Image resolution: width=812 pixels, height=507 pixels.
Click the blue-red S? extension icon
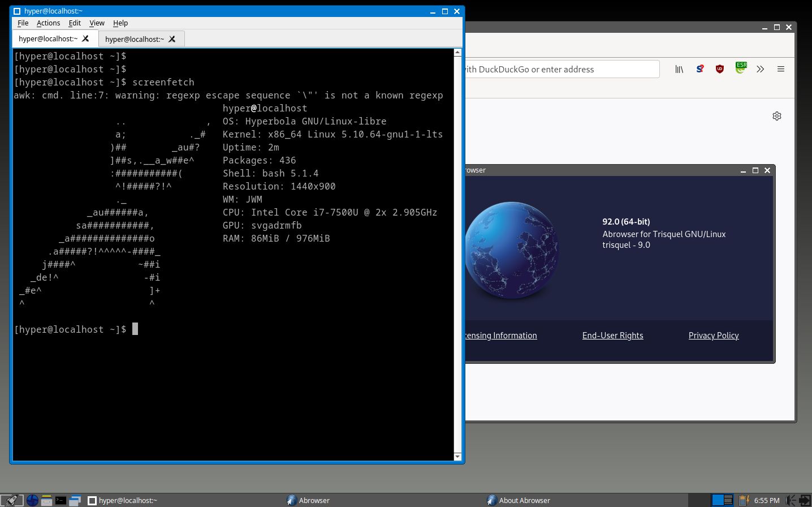(x=700, y=69)
